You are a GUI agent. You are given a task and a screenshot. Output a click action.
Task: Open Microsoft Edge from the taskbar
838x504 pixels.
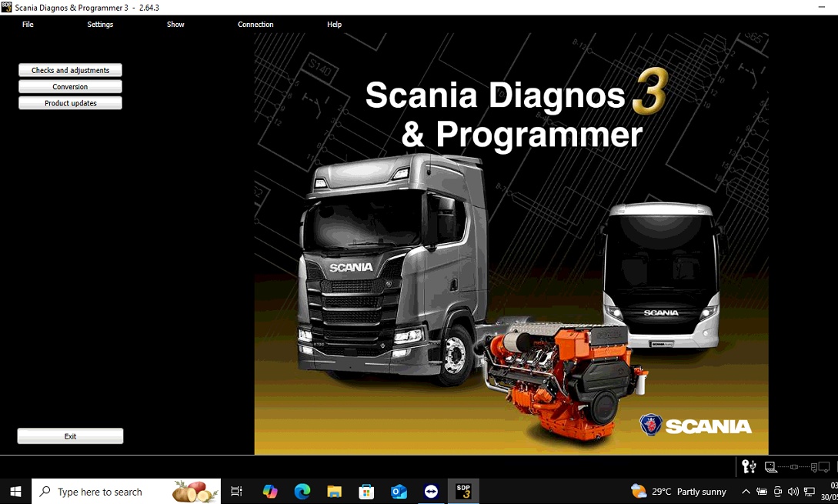tap(302, 491)
